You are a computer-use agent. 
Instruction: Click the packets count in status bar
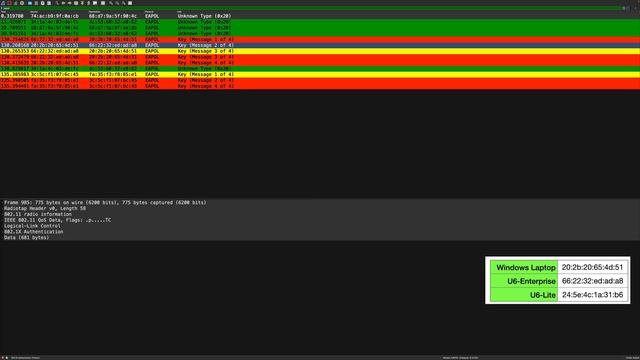(460, 358)
